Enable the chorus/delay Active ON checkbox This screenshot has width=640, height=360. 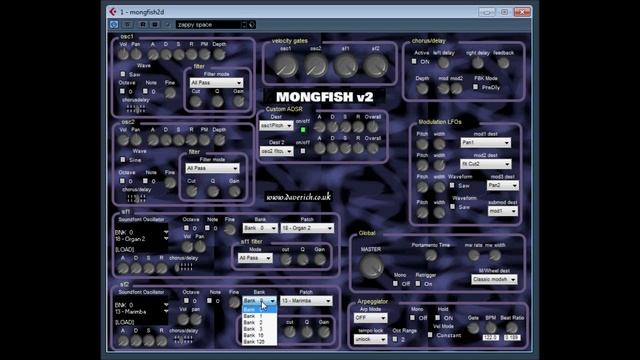point(414,61)
